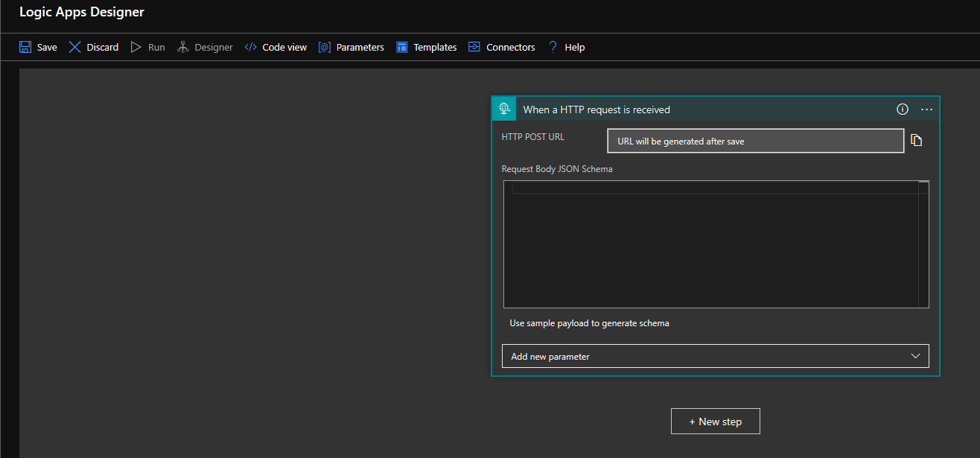The width and height of the screenshot is (980, 458).
Task: Click the Code view brackets icon
Action: click(x=250, y=47)
